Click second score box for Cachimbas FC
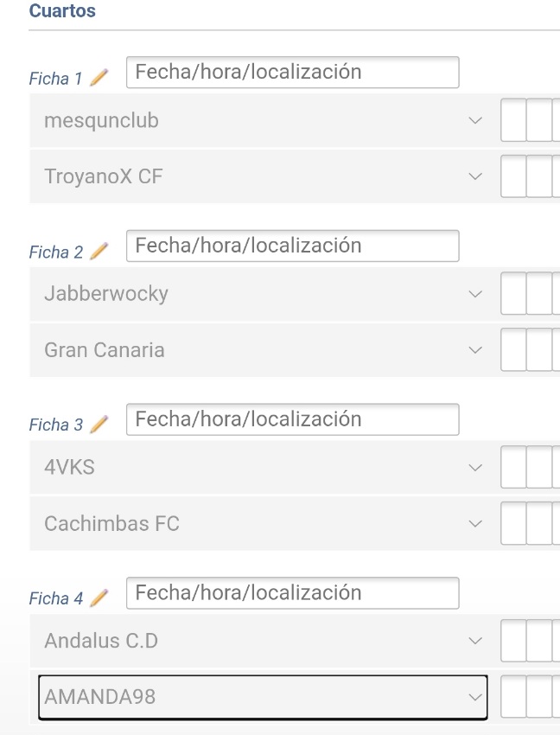The height and width of the screenshot is (735, 560). tap(539, 523)
